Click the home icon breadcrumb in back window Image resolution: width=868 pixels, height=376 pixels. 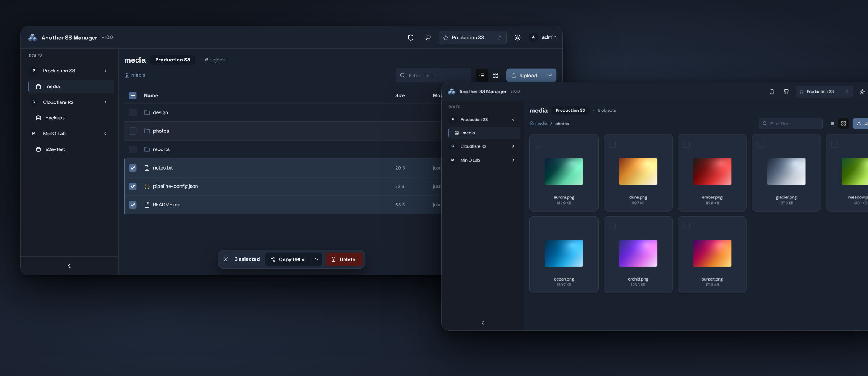point(127,75)
